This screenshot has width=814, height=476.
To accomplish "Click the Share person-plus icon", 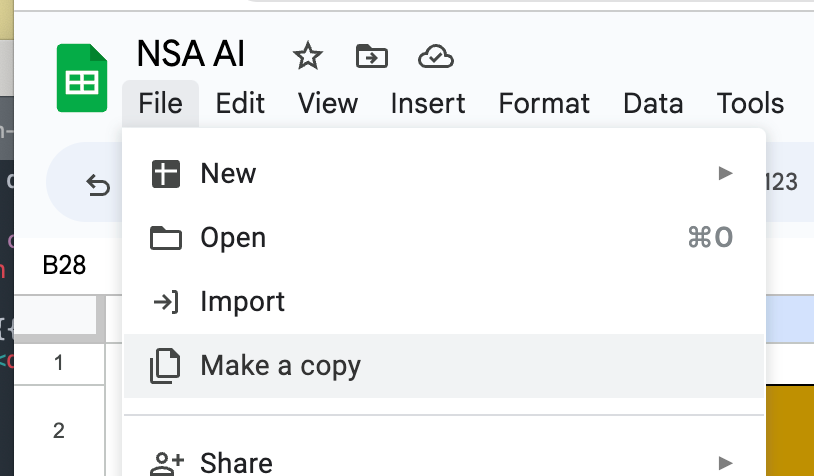I will pyautogui.click(x=167, y=463).
